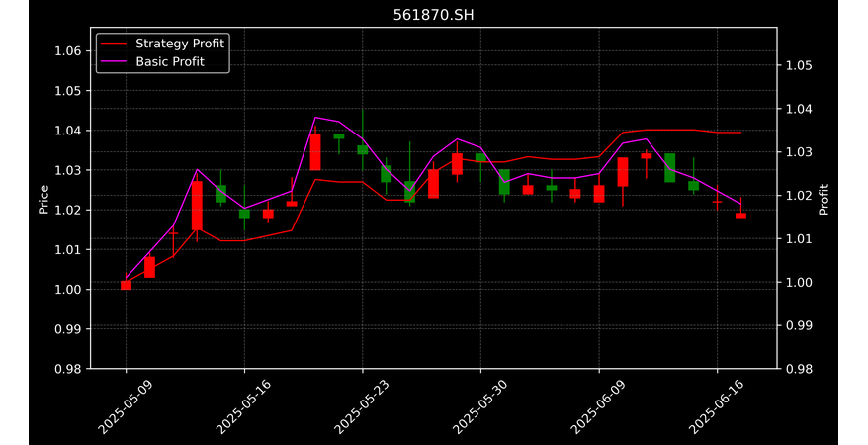Select the Strategy Profit legend label
This screenshot has width=868, height=445.
pyautogui.click(x=180, y=44)
